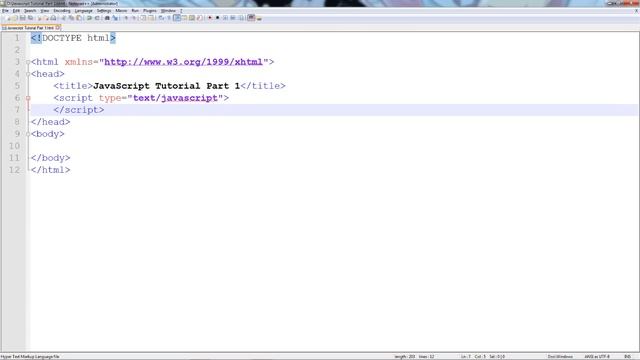Run macro multiple times icon
640x360 pixels.
point(233,18)
